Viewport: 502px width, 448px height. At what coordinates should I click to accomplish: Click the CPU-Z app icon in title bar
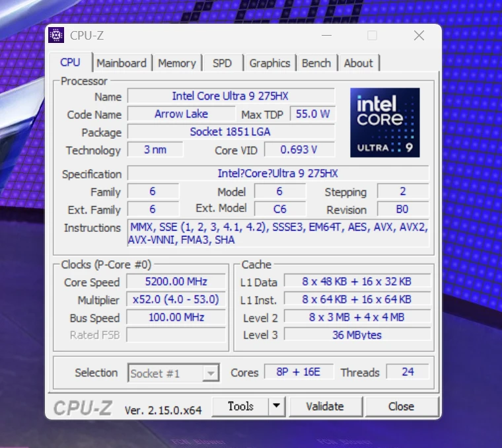coord(57,36)
